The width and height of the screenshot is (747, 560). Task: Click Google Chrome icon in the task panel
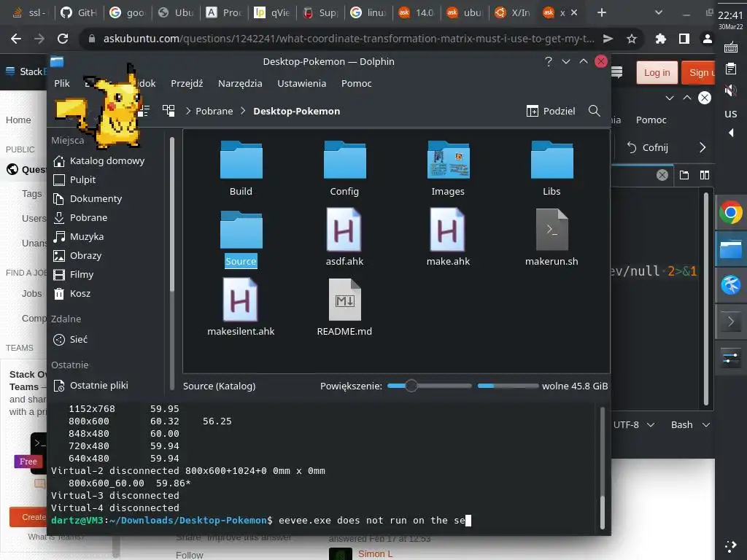pyautogui.click(x=731, y=212)
